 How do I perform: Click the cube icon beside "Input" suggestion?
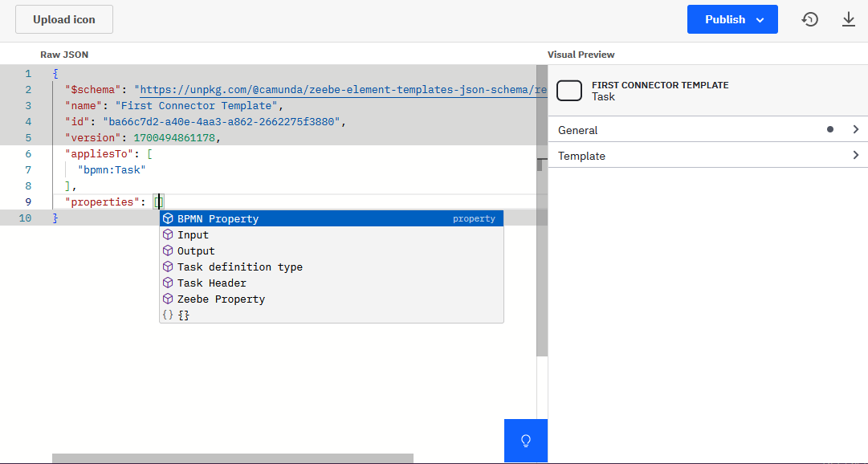[168, 234]
